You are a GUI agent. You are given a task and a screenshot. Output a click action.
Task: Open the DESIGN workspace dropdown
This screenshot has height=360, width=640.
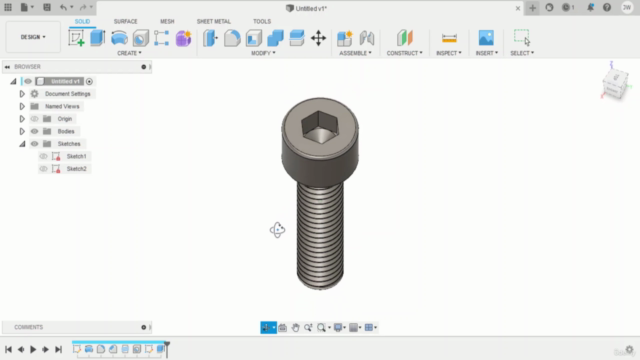click(x=33, y=37)
